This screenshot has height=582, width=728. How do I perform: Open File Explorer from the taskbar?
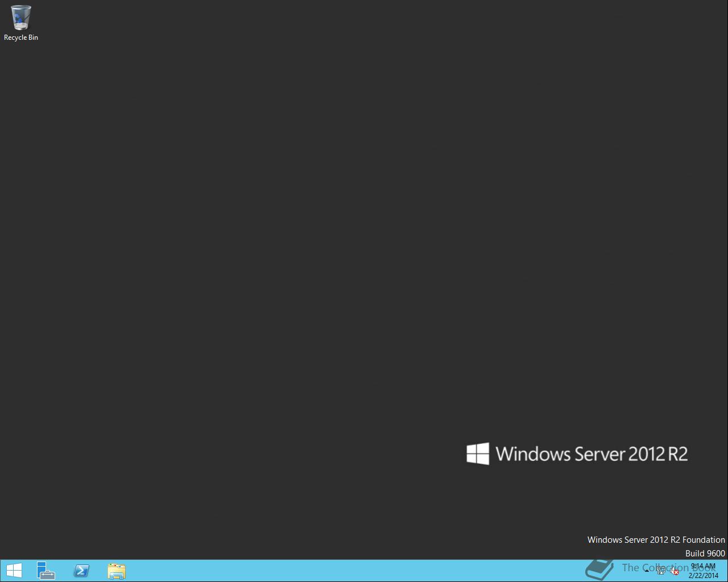(x=117, y=571)
